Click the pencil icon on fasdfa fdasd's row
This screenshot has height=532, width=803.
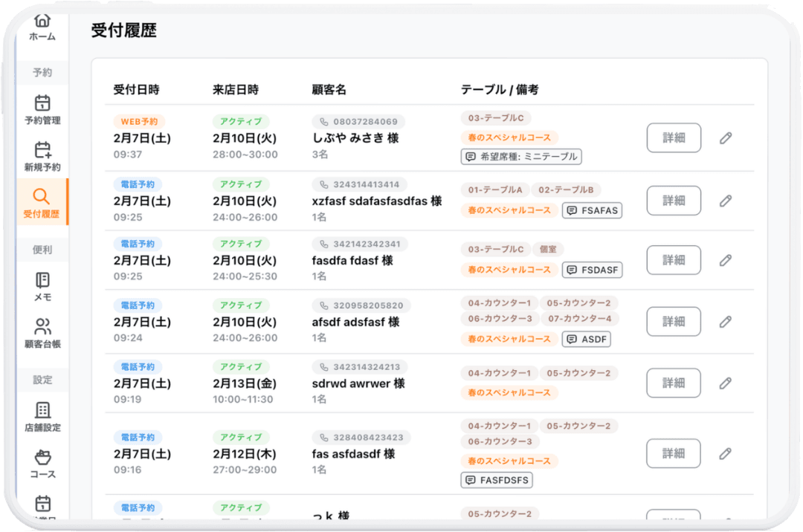(x=725, y=260)
